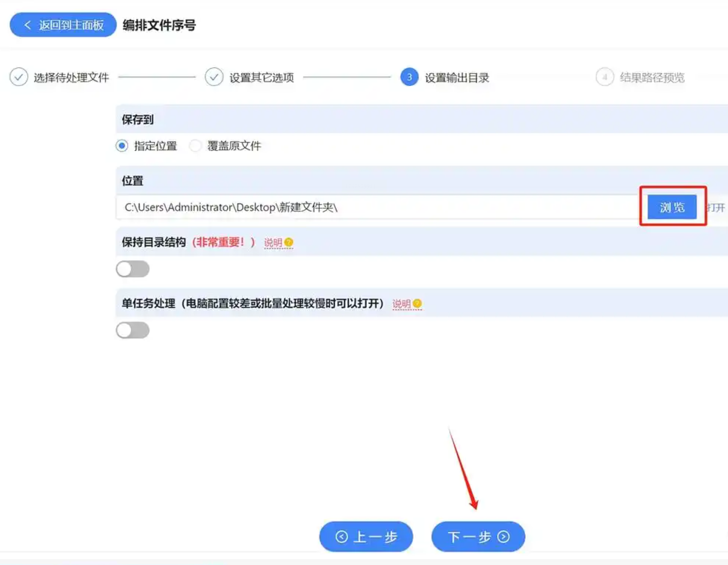The height and width of the screenshot is (565, 728).
Task: Select the 指定位置 radio option
Action: click(122, 146)
